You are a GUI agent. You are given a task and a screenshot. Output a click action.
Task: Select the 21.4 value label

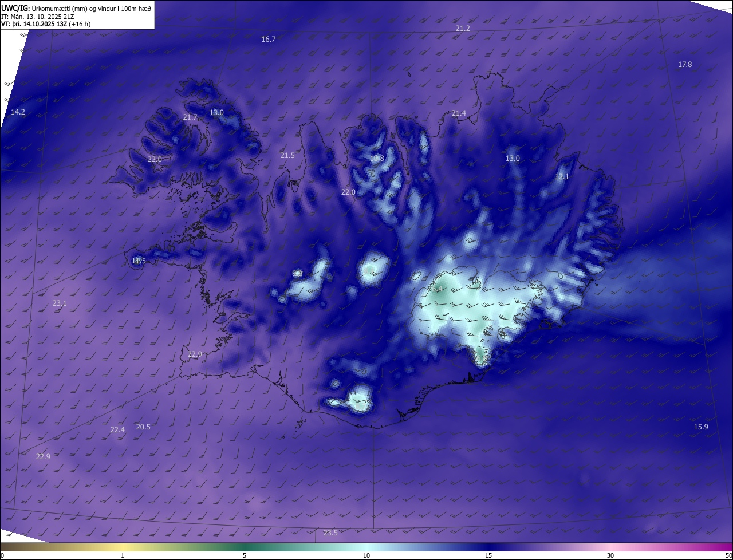pyautogui.click(x=459, y=113)
